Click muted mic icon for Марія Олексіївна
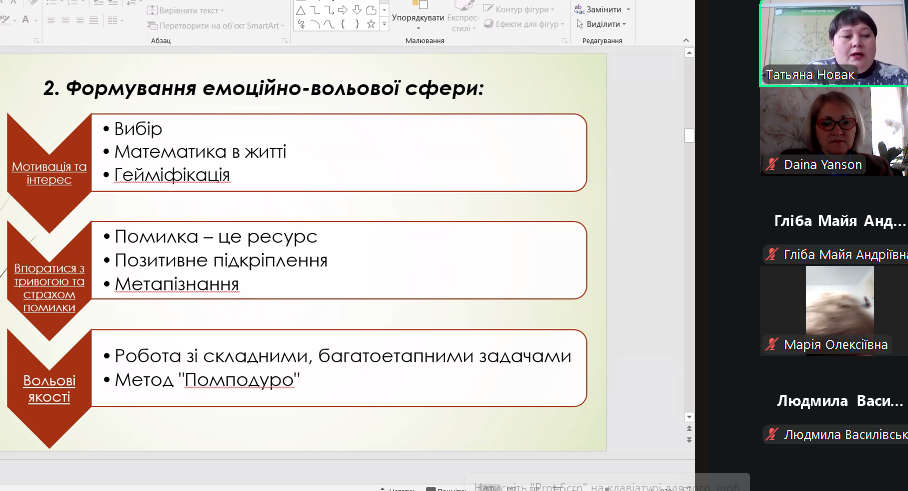 pyautogui.click(x=771, y=345)
